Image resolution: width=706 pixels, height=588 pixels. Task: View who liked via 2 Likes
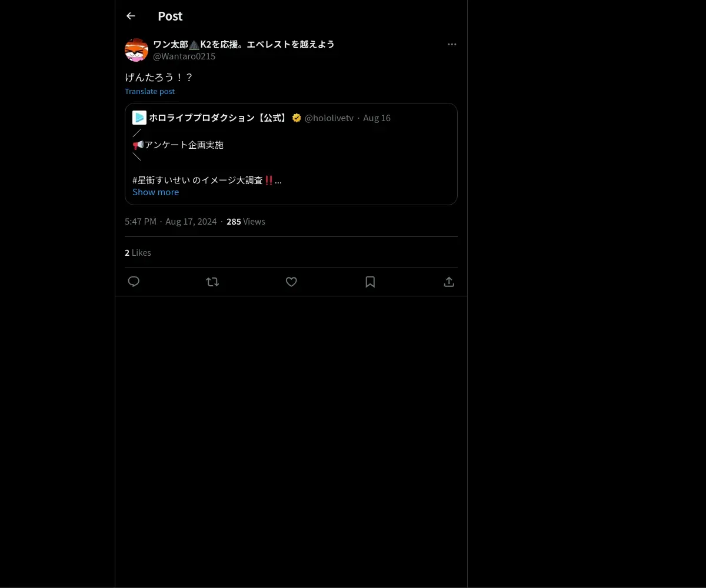click(138, 253)
